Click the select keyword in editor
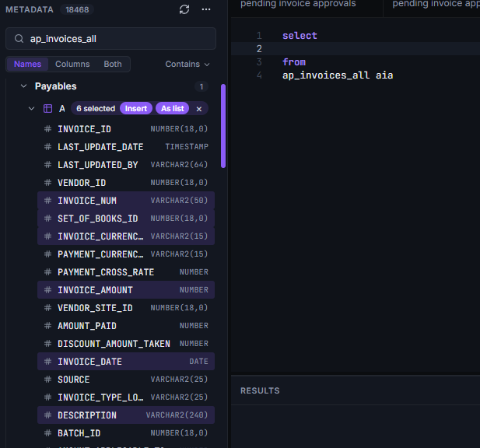480x448 pixels. point(300,36)
